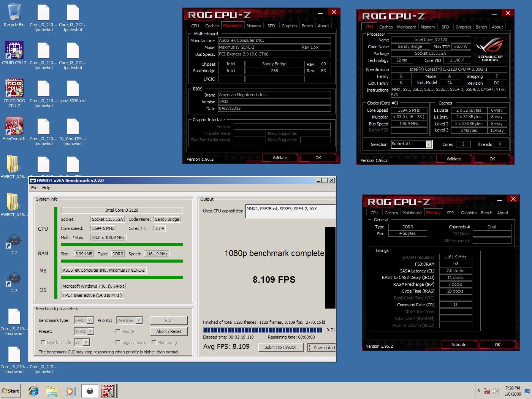
Task: Open Graphics tab in Motherboard CPU-Z window
Action: click(x=289, y=26)
